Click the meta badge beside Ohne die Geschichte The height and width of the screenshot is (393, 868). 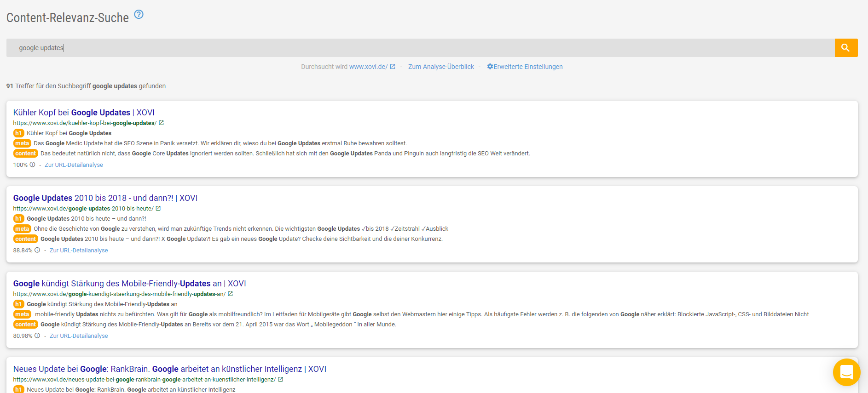(x=22, y=229)
